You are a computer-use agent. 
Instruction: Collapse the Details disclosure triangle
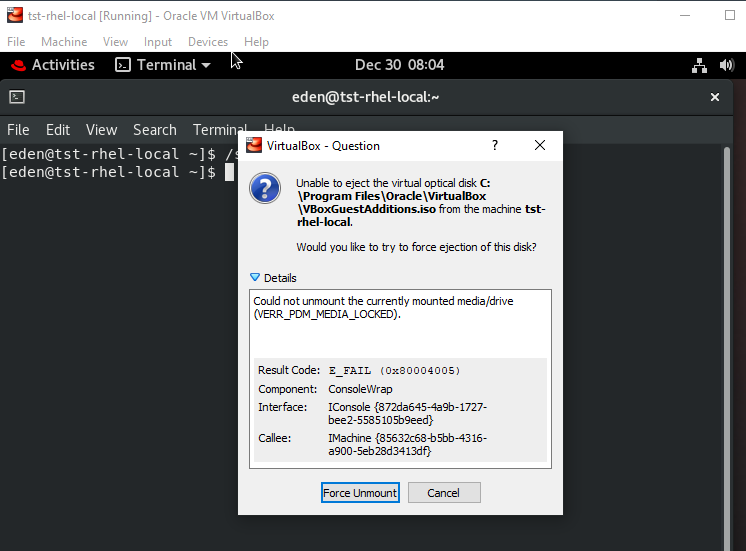(x=255, y=277)
